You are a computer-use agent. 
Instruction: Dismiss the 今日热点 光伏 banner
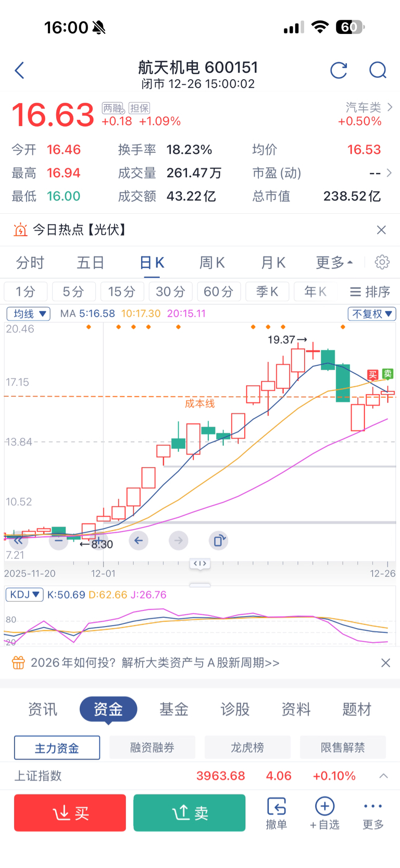pyautogui.click(x=381, y=230)
